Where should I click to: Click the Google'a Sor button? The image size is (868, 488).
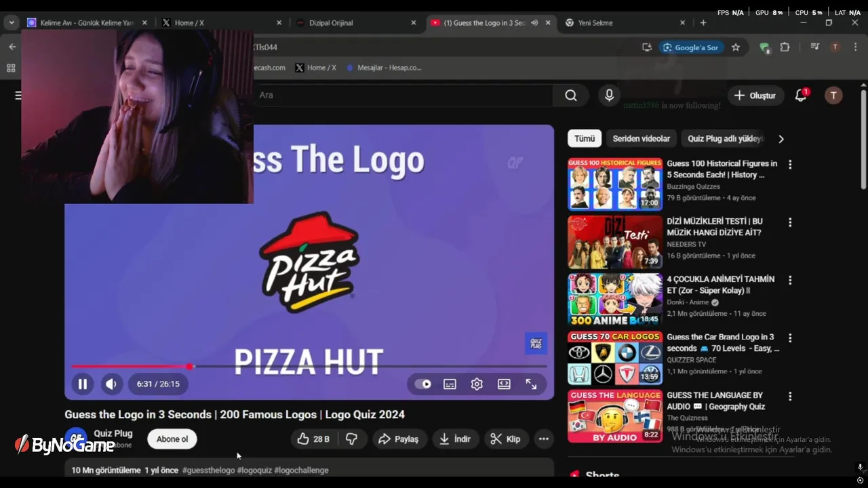(x=691, y=47)
